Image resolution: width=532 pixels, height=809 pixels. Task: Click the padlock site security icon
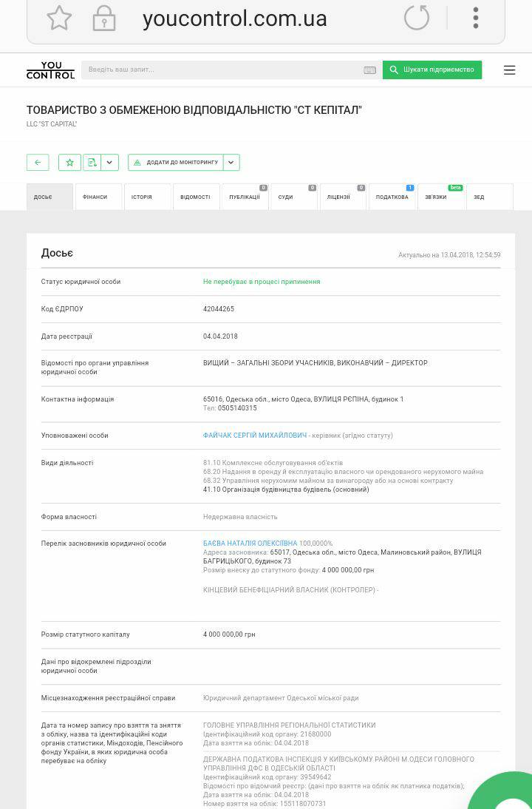[104, 18]
